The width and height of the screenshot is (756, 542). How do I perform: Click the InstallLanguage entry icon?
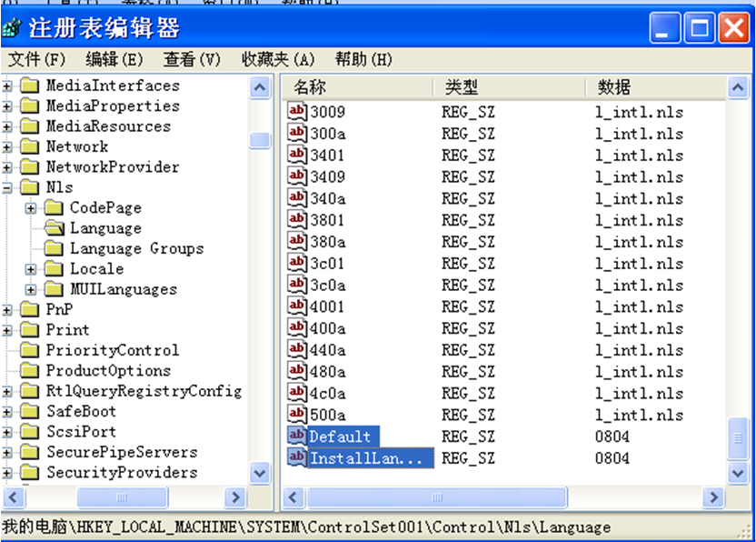(x=297, y=458)
